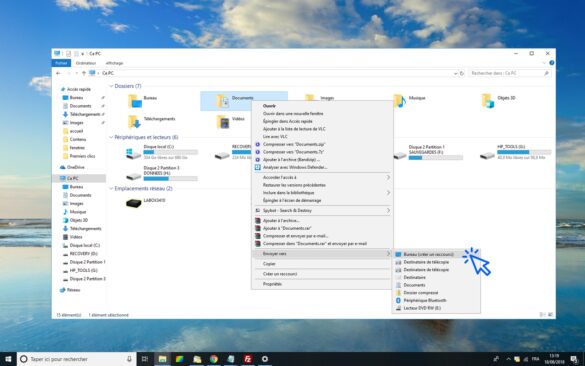The width and height of the screenshot is (585, 366).
Task: Click Taper ici pour rechercher taskbar box
Action: click(76, 359)
